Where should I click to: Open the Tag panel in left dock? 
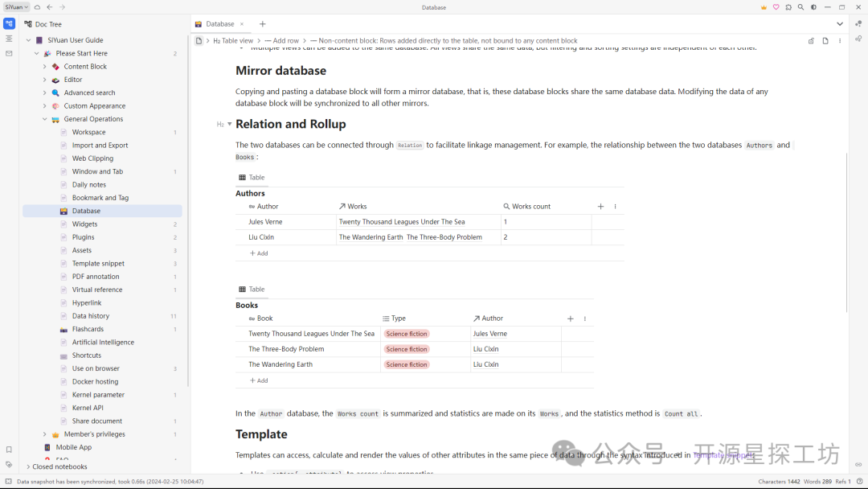[9, 465]
